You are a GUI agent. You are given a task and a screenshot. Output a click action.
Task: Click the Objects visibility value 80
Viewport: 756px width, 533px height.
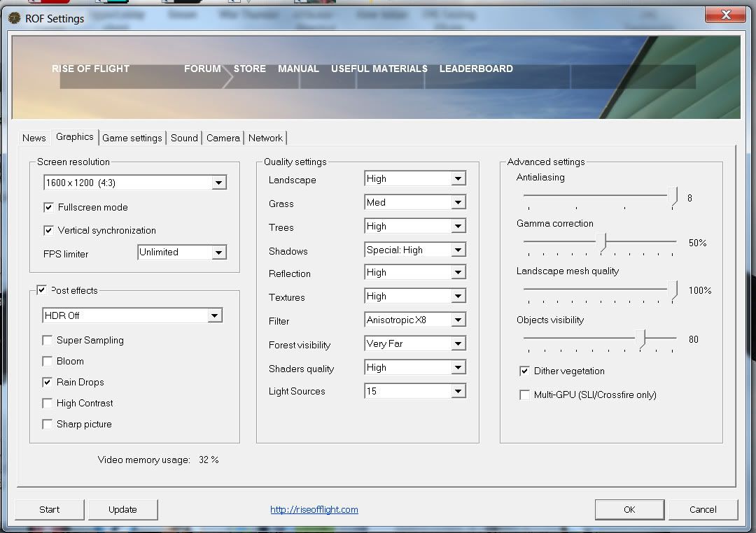[x=693, y=339]
